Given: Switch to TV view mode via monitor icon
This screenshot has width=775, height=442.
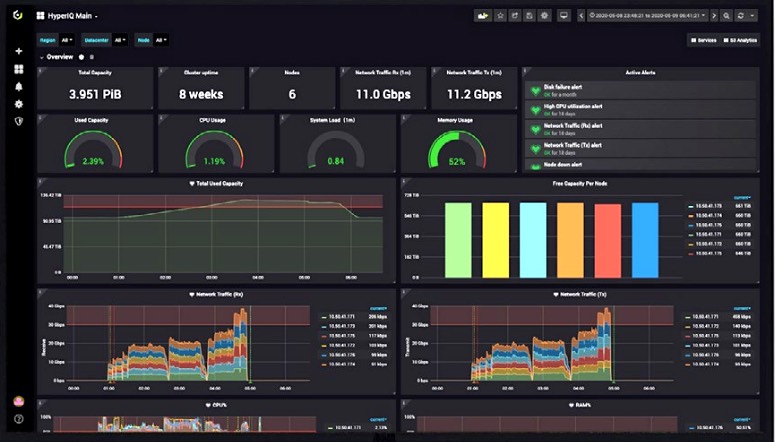Looking at the screenshot, I should (x=564, y=16).
